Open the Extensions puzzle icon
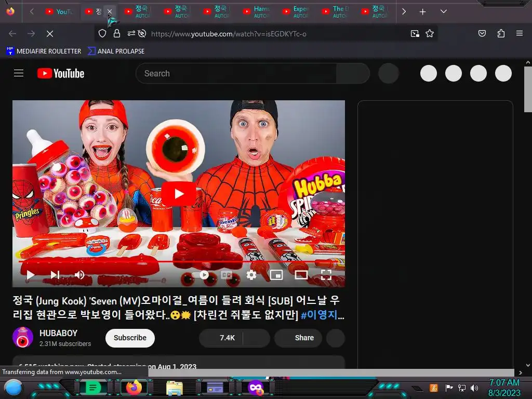Screen dimensions: 532x399 [x=501, y=34]
